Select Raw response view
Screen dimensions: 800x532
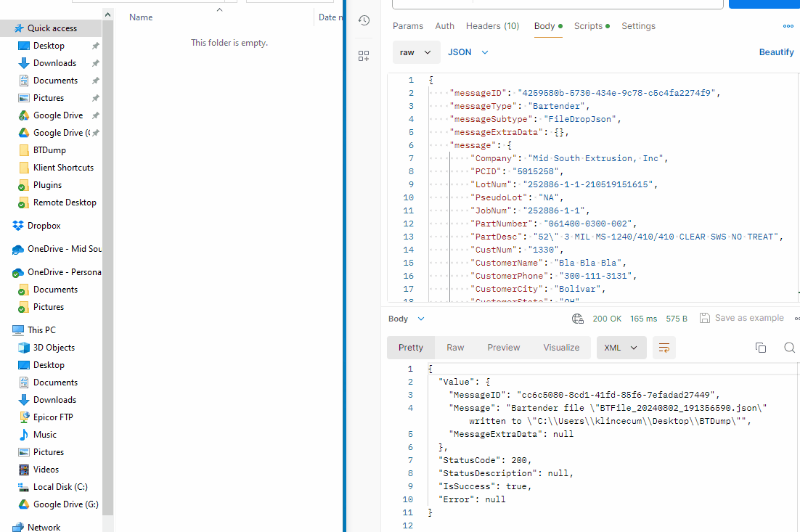coord(455,348)
